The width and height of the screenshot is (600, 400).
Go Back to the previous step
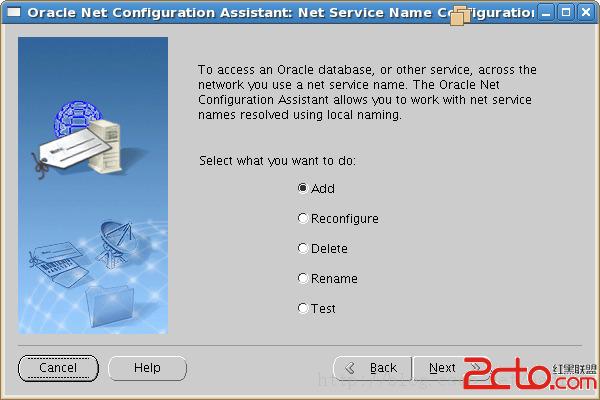[x=372, y=368]
